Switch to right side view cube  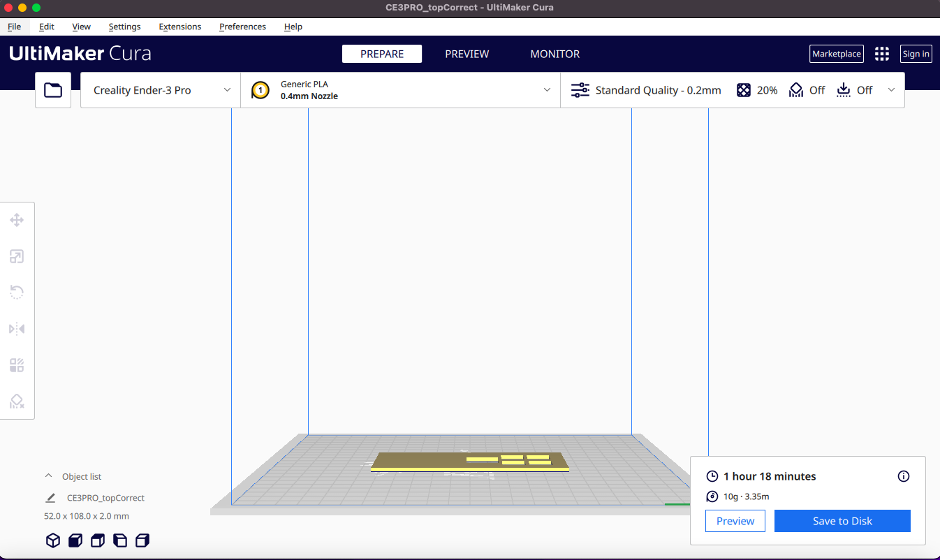[142, 540]
